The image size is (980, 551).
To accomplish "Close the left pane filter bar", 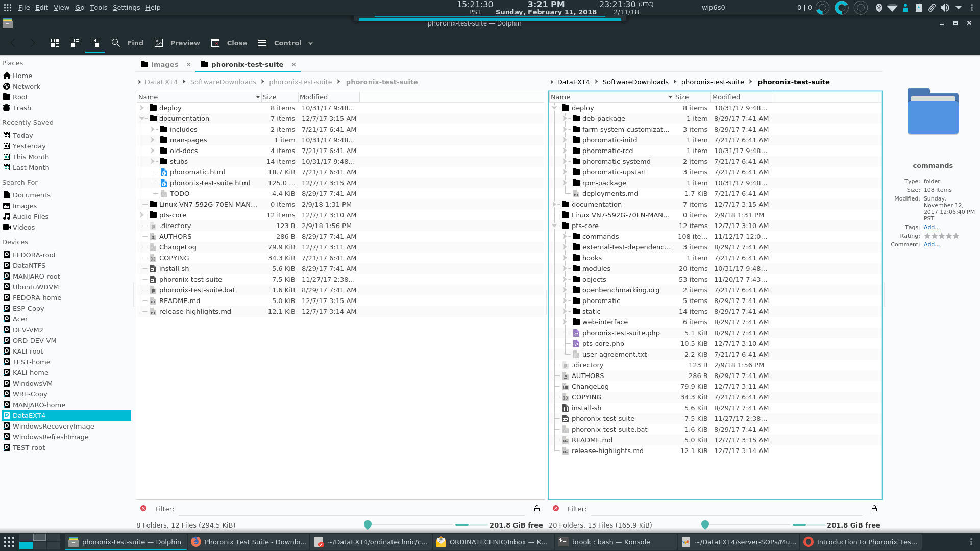I will point(143,508).
